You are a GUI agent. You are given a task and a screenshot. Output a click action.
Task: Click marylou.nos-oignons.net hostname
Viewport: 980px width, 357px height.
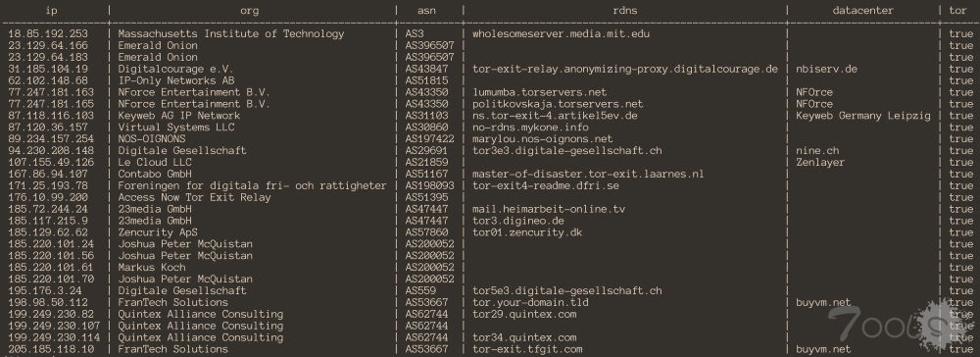pos(543,139)
